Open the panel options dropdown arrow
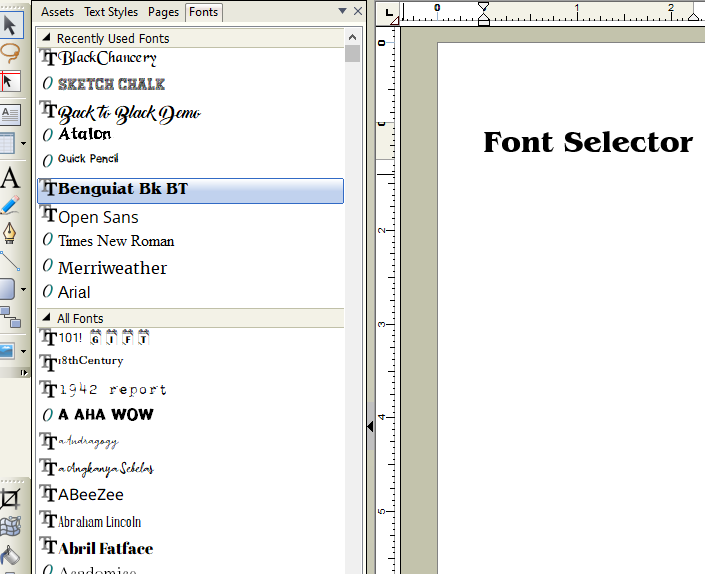This screenshot has height=574, width=705. pyautogui.click(x=343, y=12)
